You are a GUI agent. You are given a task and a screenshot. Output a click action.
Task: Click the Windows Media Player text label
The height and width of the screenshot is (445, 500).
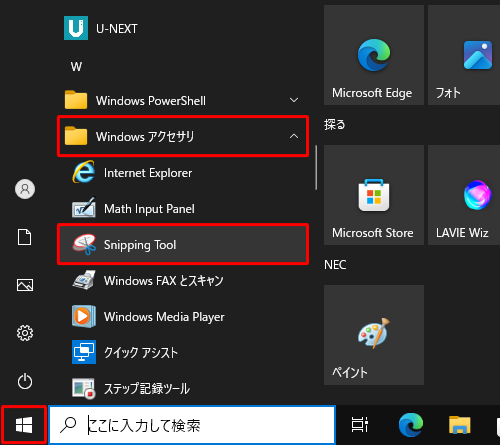tap(164, 317)
